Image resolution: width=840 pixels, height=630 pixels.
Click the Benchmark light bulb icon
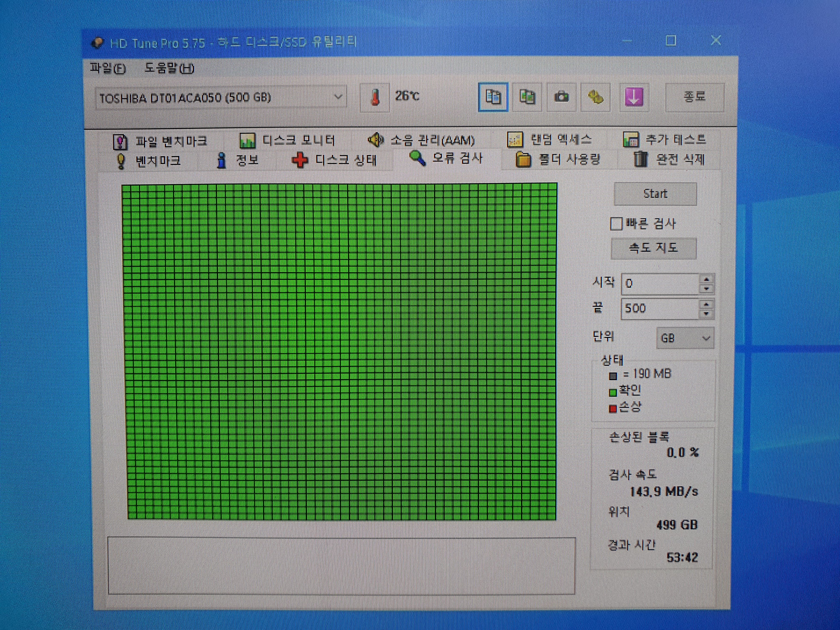(121, 161)
